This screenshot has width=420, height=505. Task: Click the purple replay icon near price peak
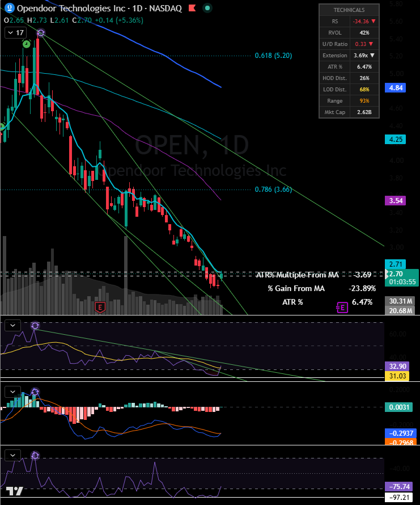[41, 32]
